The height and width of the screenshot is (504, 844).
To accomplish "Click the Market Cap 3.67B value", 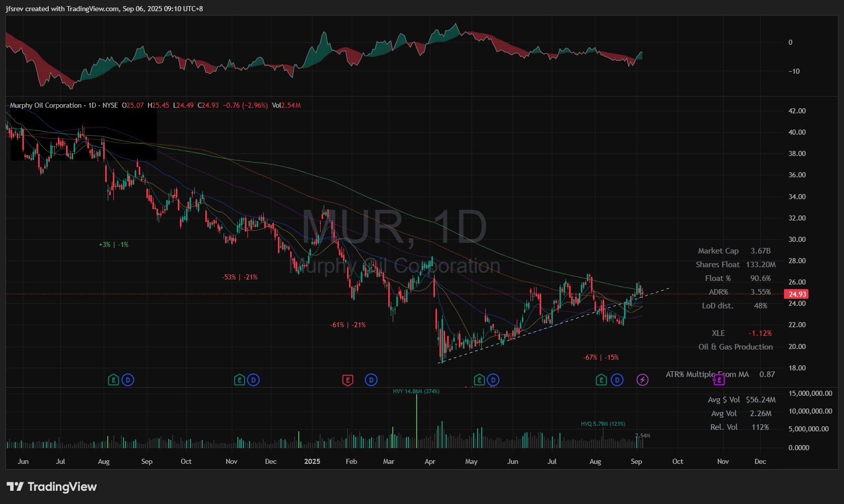I will [761, 251].
